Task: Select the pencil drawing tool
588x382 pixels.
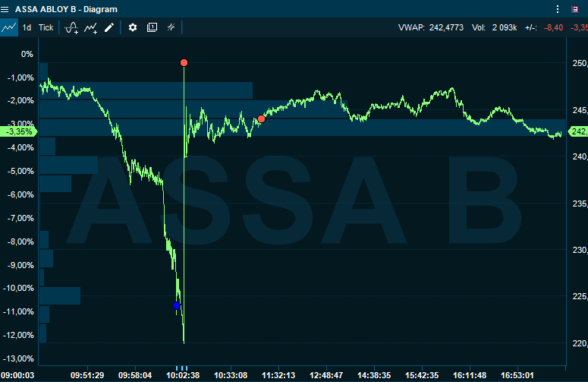Action: [109, 27]
